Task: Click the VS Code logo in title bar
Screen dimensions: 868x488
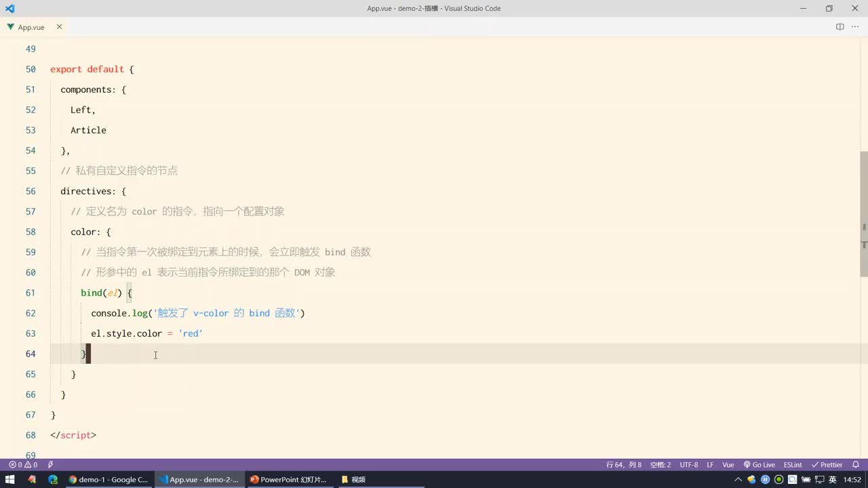Action: [9, 8]
